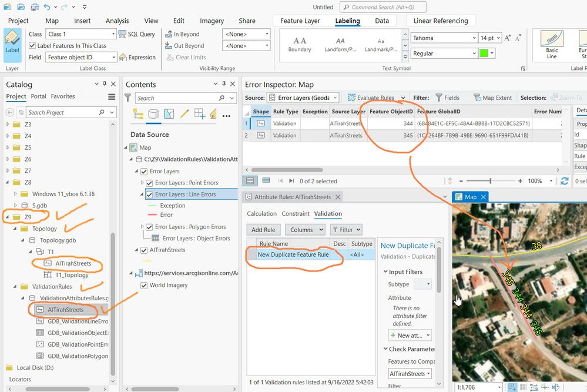Screen dimensions: 587x392
Task: Open the green label color swatch
Action: [x=487, y=53]
